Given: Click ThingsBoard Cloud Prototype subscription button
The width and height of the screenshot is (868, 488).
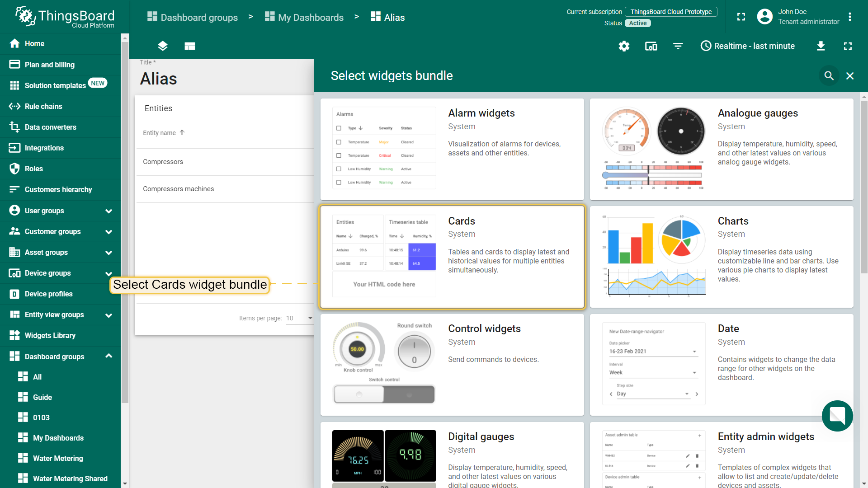Looking at the screenshot, I should pyautogui.click(x=671, y=12).
